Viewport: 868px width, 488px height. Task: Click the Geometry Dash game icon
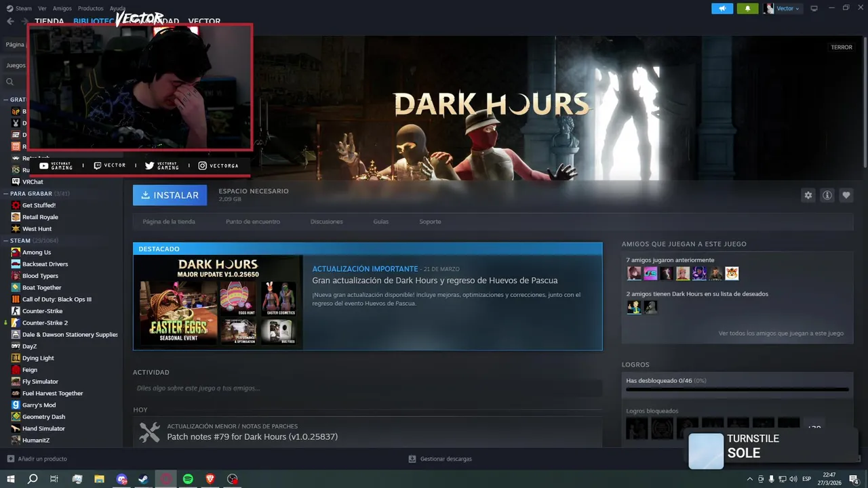[16, 417]
